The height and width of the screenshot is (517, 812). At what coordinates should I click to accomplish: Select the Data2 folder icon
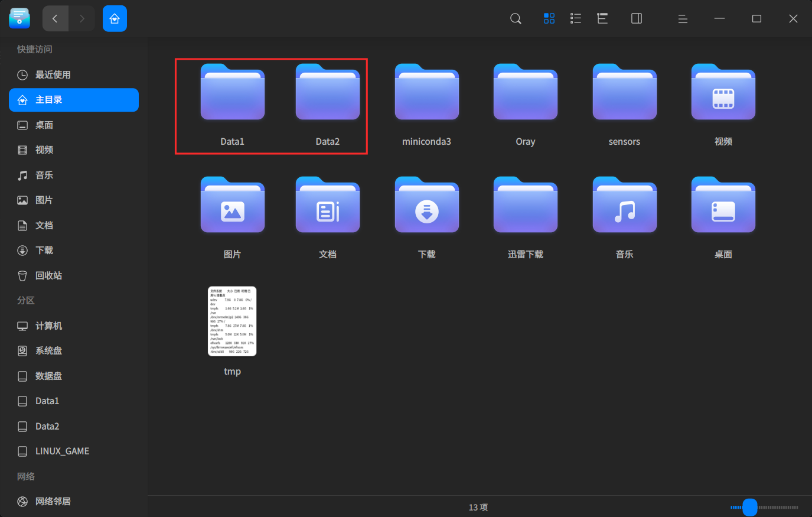point(328,92)
